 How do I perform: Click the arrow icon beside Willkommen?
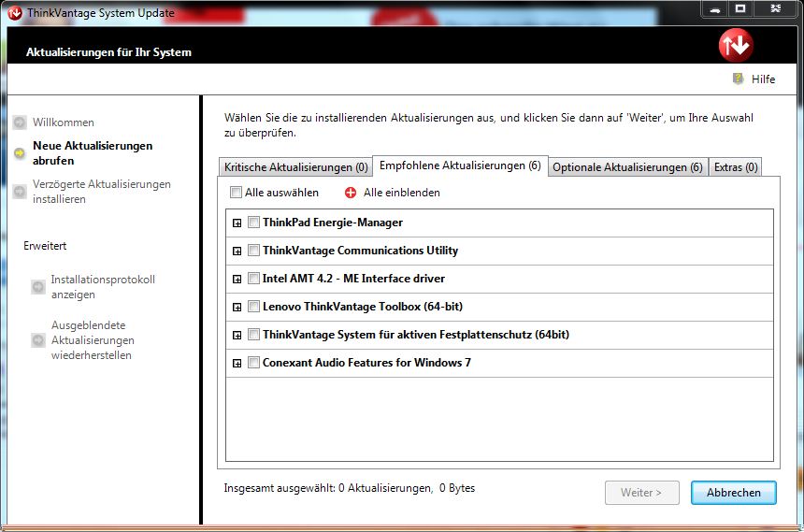point(20,122)
